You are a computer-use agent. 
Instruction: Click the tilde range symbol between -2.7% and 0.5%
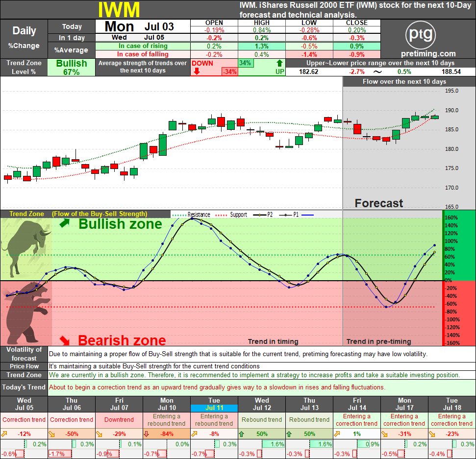click(377, 72)
